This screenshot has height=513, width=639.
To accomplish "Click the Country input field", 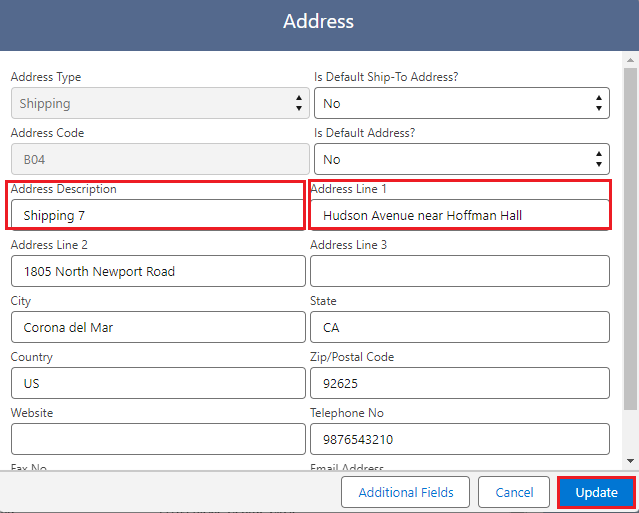I will (x=158, y=383).
